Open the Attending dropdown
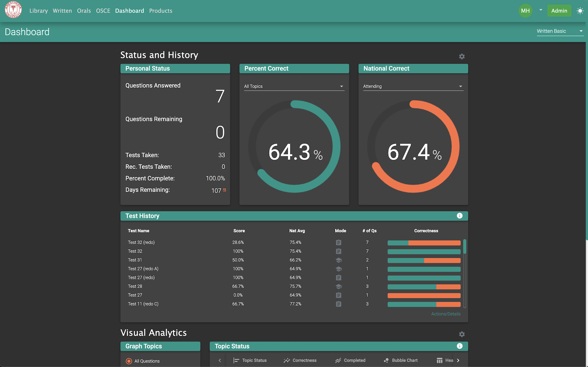This screenshot has height=367, width=588. click(x=413, y=86)
